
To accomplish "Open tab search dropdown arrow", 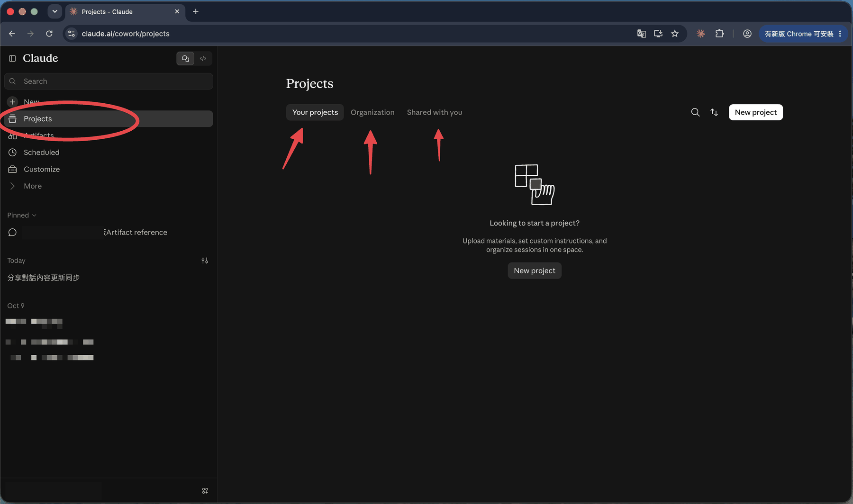I will (55, 11).
